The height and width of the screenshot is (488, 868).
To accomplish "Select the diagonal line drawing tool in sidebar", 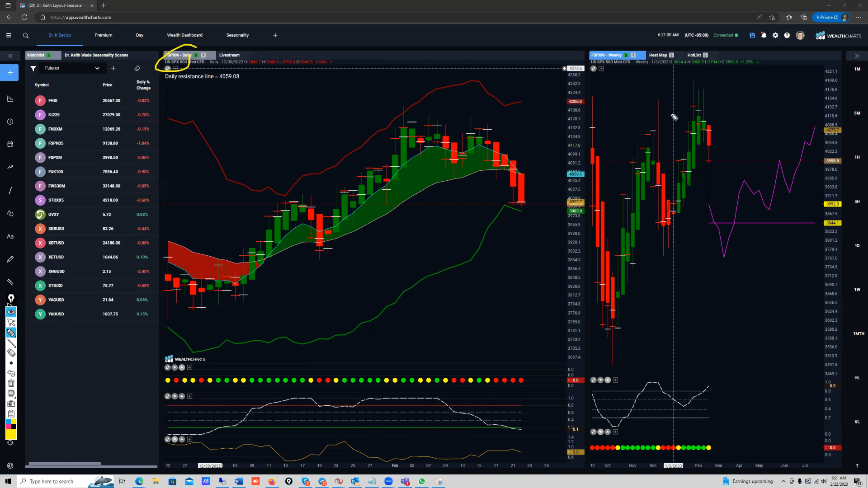I will pos(10,190).
